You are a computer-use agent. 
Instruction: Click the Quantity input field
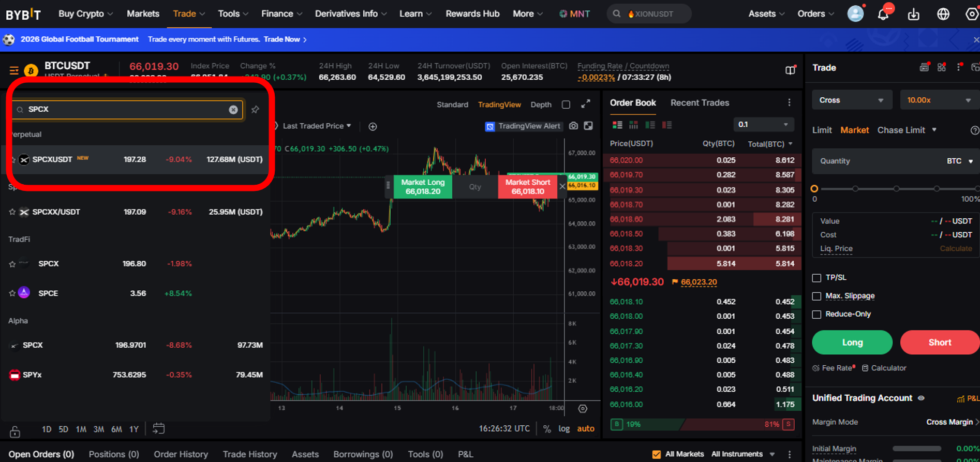pyautogui.click(x=895, y=161)
